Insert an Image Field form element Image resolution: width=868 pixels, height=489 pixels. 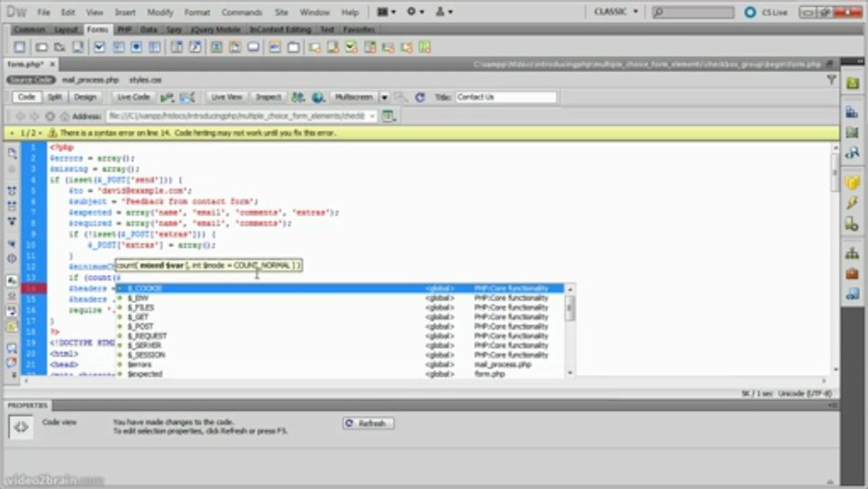point(216,47)
